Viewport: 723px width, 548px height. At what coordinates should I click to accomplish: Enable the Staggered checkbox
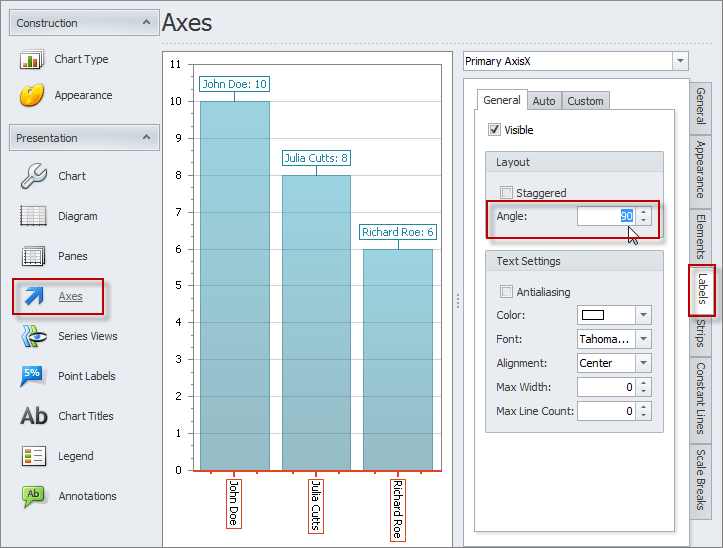[507, 193]
